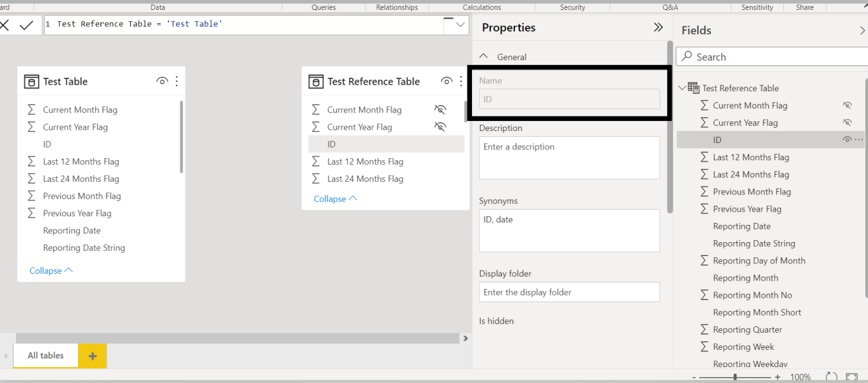Open more options for ID in Fields
868x383 pixels.
[x=859, y=140]
